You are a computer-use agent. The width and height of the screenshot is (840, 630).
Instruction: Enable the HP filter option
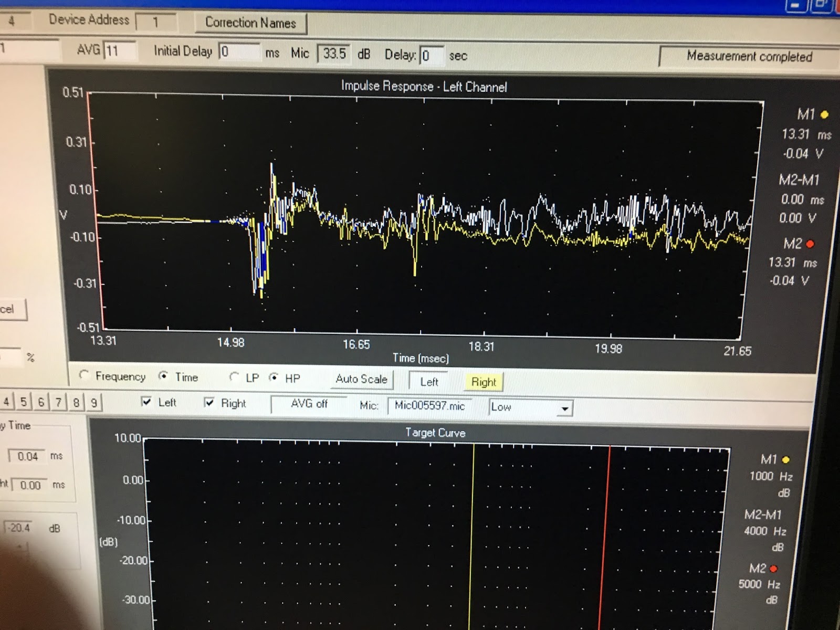274,378
